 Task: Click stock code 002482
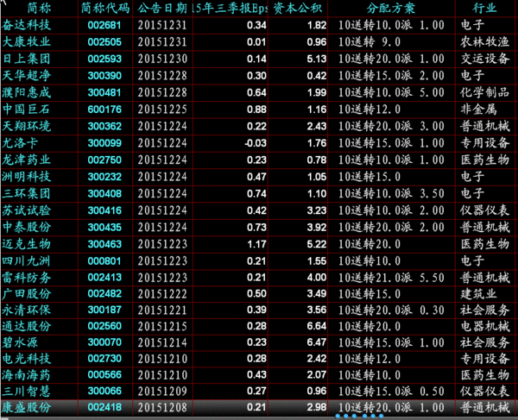pos(104,293)
